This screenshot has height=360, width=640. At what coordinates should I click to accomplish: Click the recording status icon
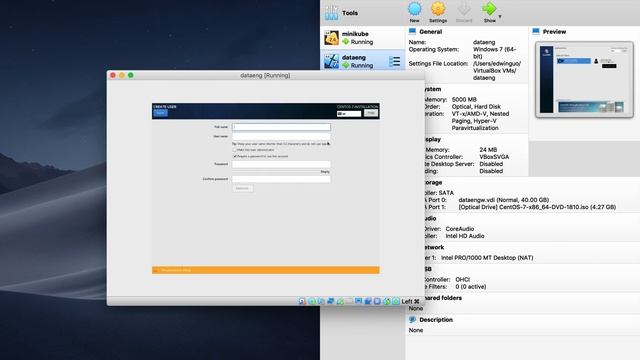point(368,301)
